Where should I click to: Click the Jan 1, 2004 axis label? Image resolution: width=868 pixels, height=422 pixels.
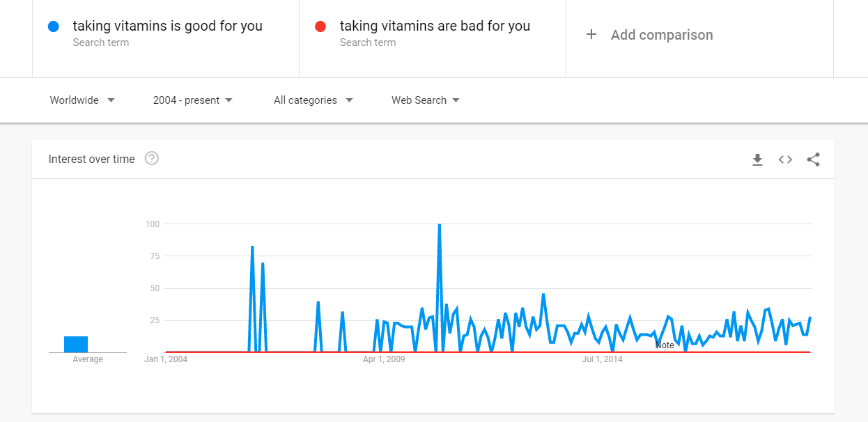(166, 359)
